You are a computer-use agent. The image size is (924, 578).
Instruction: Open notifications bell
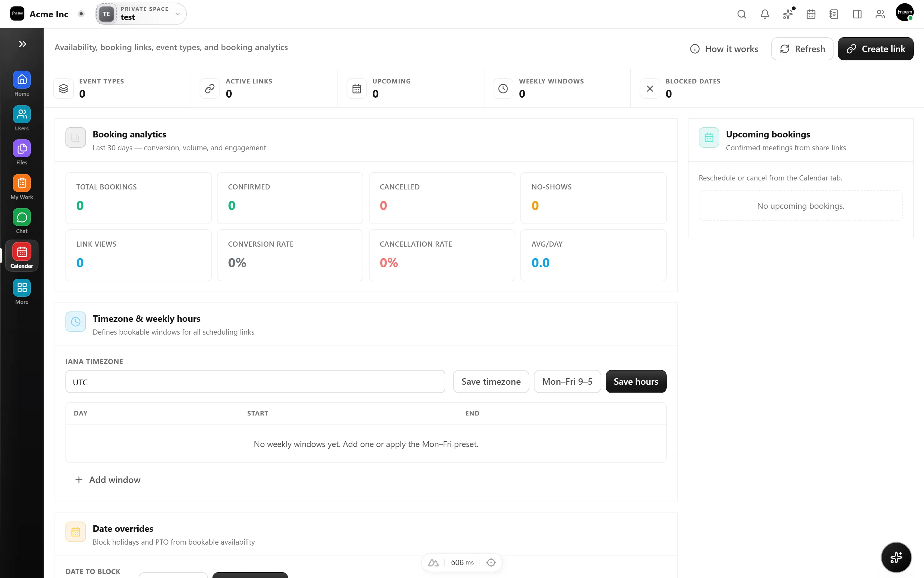tap(765, 14)
